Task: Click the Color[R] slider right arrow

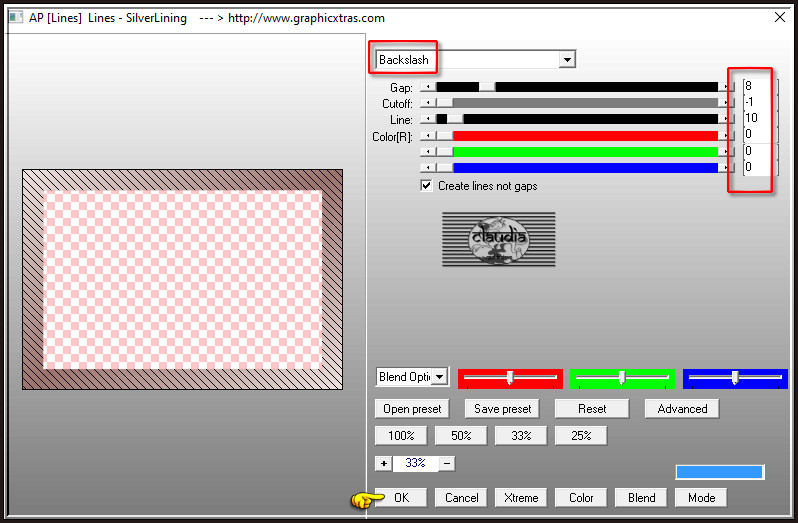Action: point(726,136)
